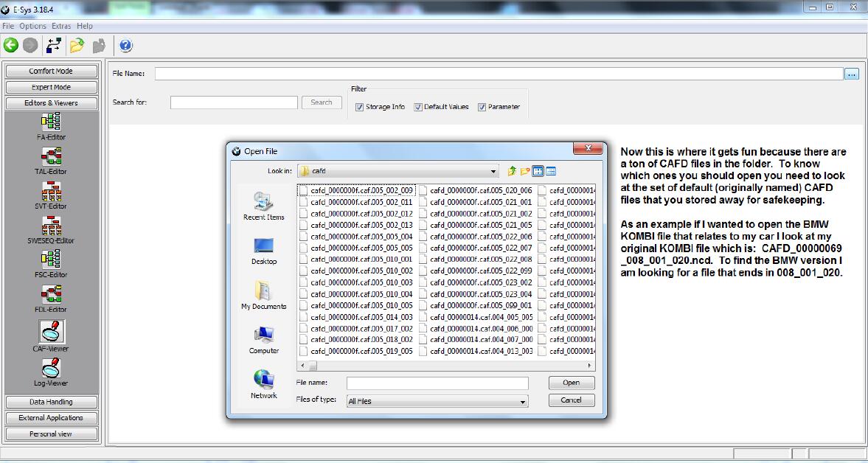This screenshot has height=463, width=868.
Task: Switch to Data Handling panel
Action: 51,402
